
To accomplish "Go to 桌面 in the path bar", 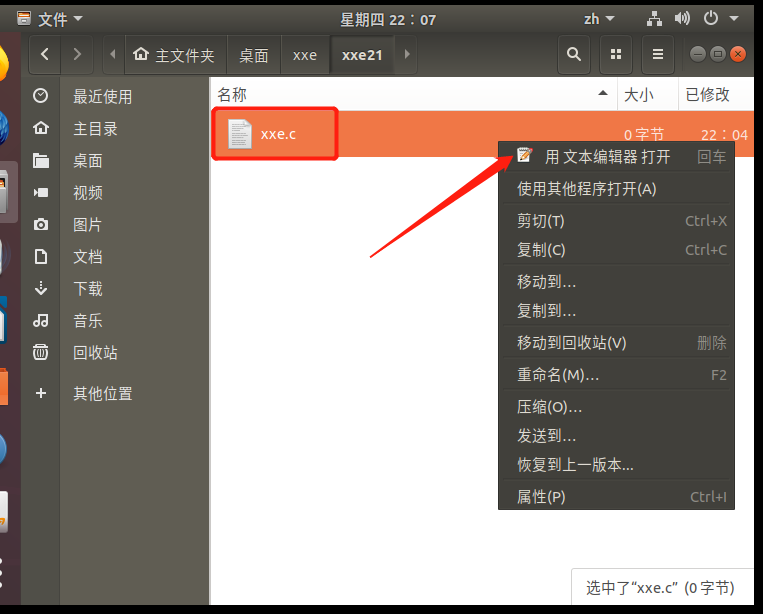I will tap(254, 54).
